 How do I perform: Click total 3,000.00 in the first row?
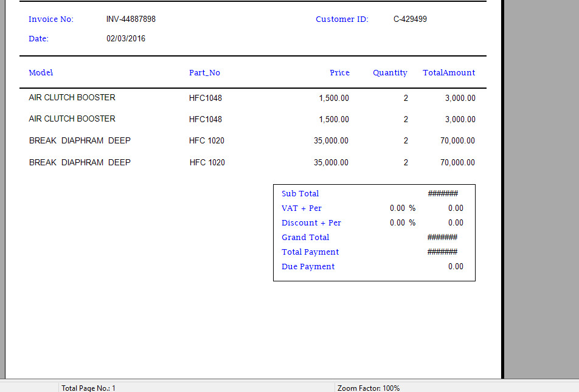460,98
